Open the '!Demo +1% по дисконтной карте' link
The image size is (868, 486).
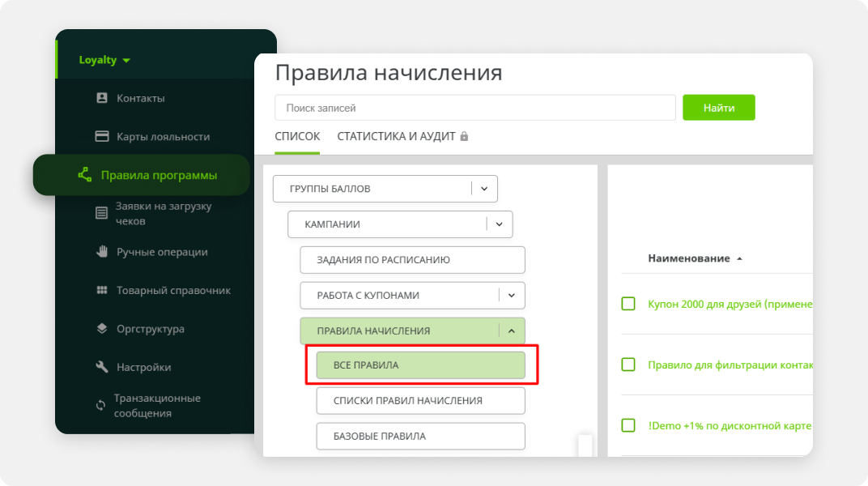click(729, 425)
